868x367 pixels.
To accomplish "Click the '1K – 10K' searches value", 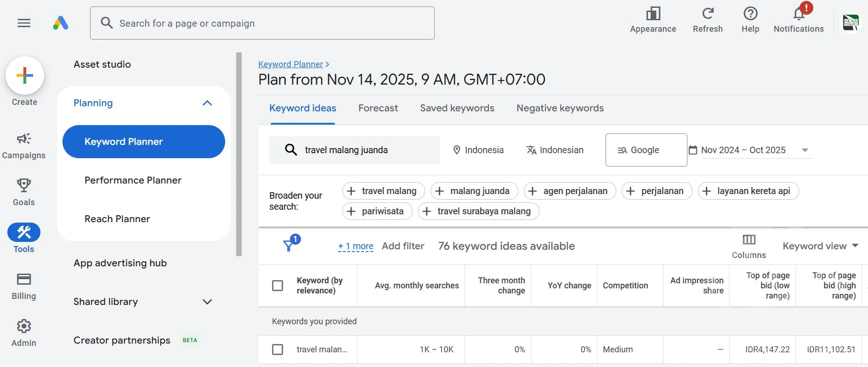I will tap(437, 350).
